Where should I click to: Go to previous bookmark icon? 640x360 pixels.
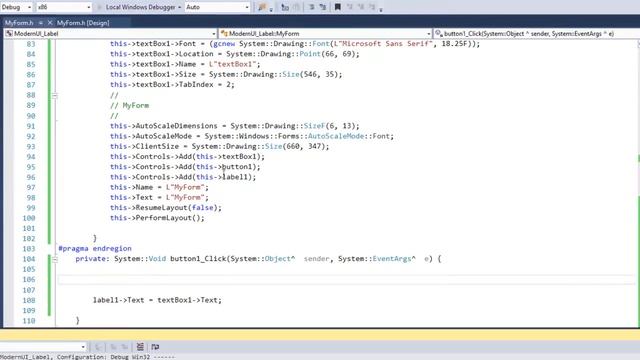(x=350, y=7)
